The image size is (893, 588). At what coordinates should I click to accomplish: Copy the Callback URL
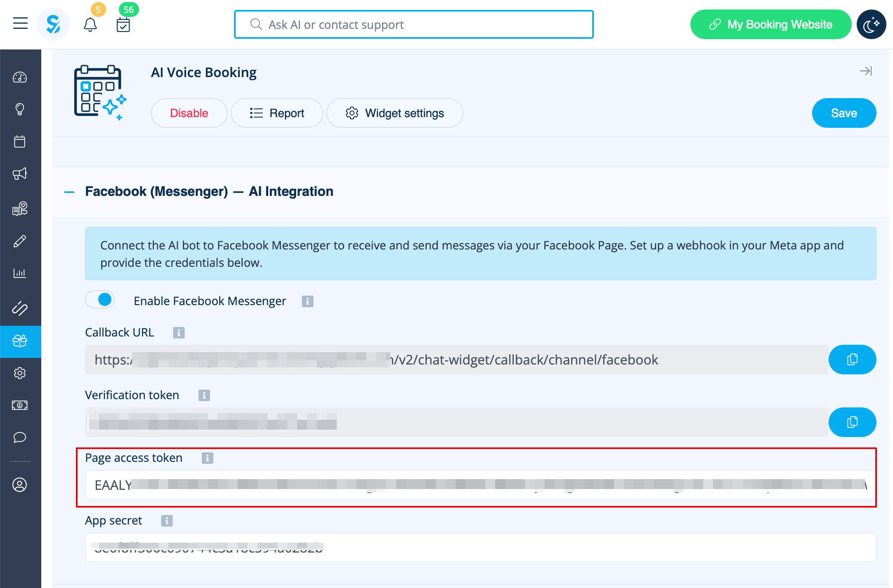852,360
